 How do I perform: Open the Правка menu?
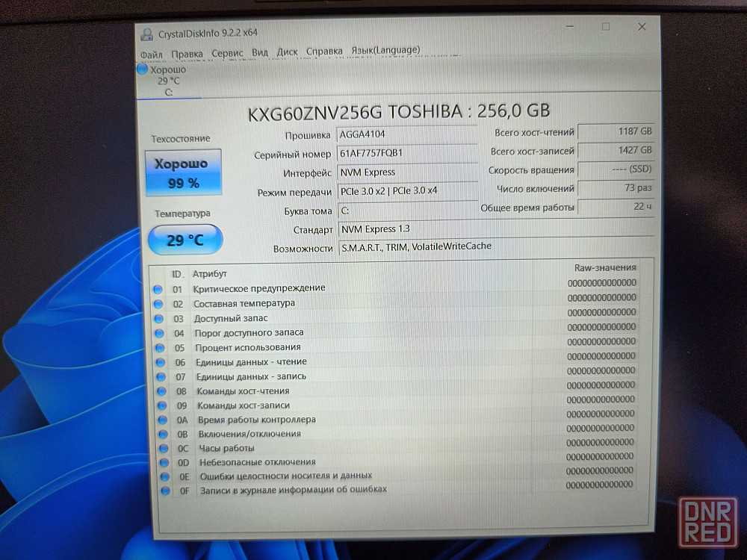(187, 55)
